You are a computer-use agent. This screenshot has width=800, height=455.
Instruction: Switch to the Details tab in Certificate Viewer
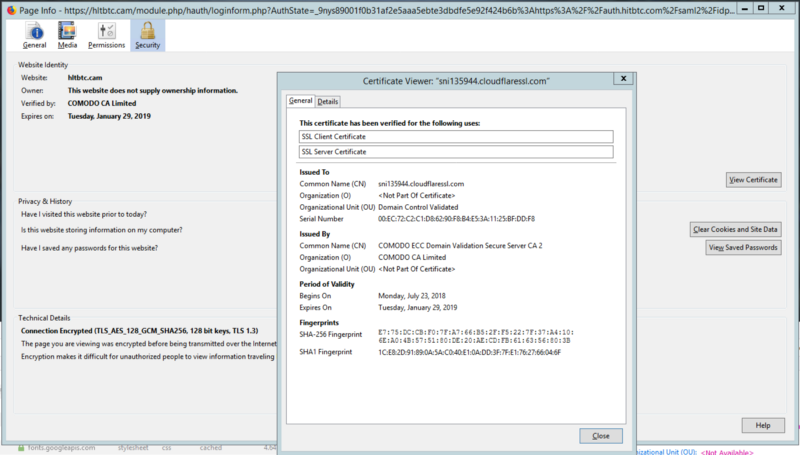(x=328, y=102)
